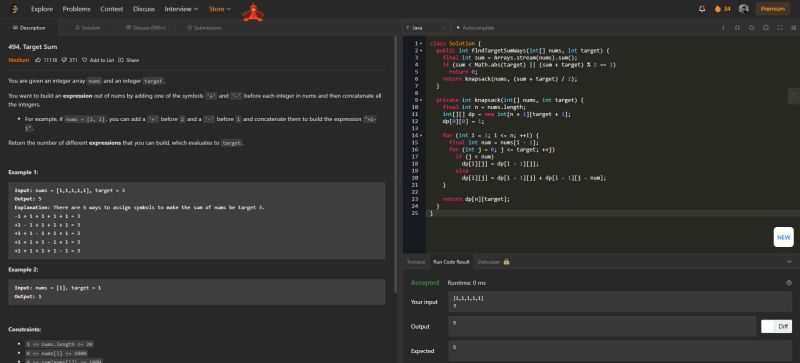The image size is (800, 363).
Task: Click the curly braces format code icon
Action: point(737,28)
